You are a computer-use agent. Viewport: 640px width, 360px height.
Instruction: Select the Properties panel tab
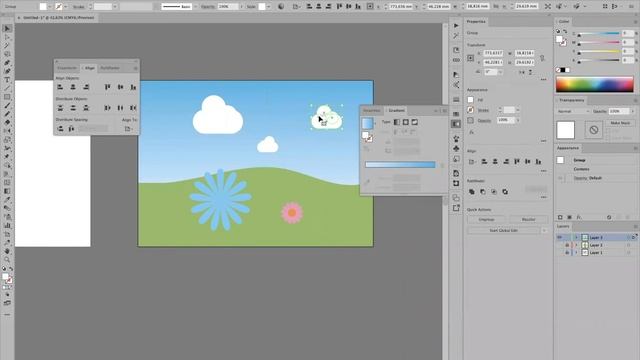pos(476,21)
